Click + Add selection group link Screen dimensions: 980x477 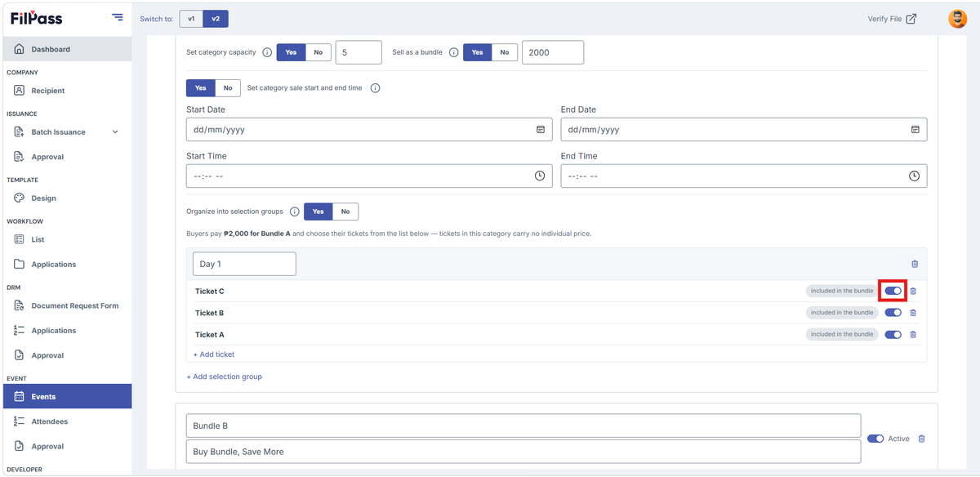225,377
